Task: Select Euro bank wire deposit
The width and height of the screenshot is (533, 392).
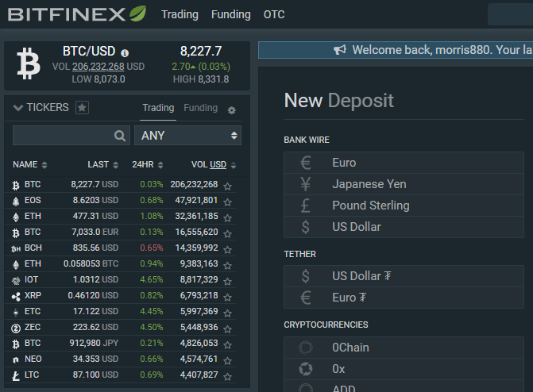Action: tap(404, 163)
